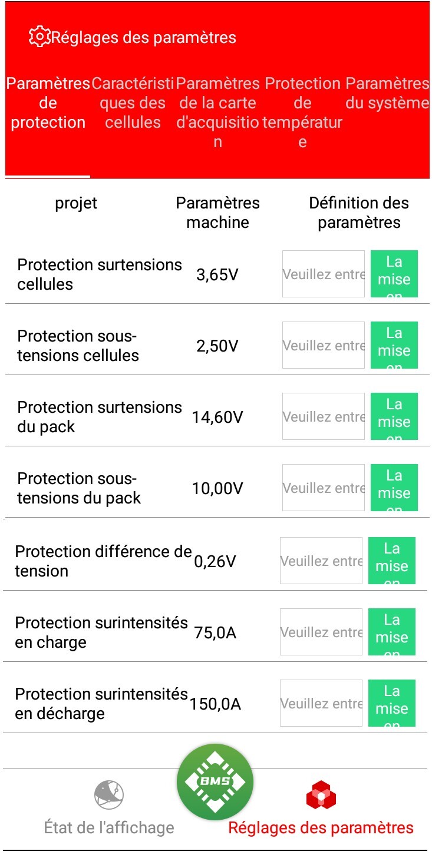
Task: Tap the globe icon above État de l'affichage
Action: [x=109, y=794]
